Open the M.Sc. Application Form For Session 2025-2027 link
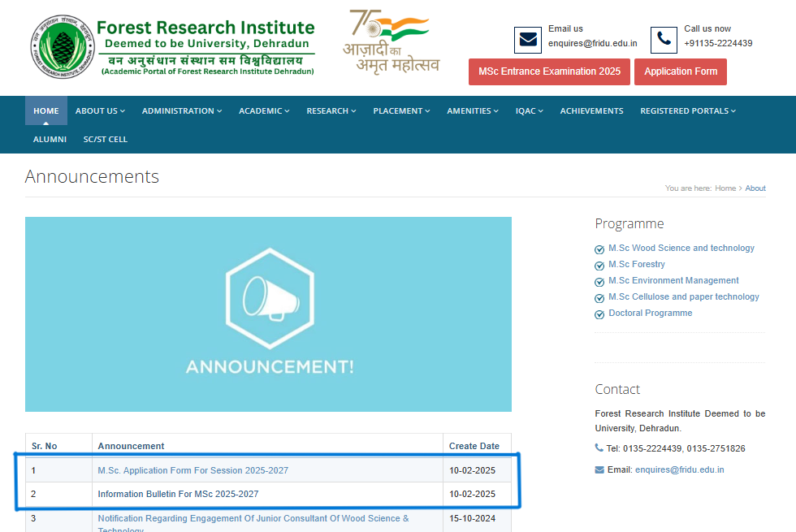The width and height of the screenshot is (796, 532). [193, 469]
